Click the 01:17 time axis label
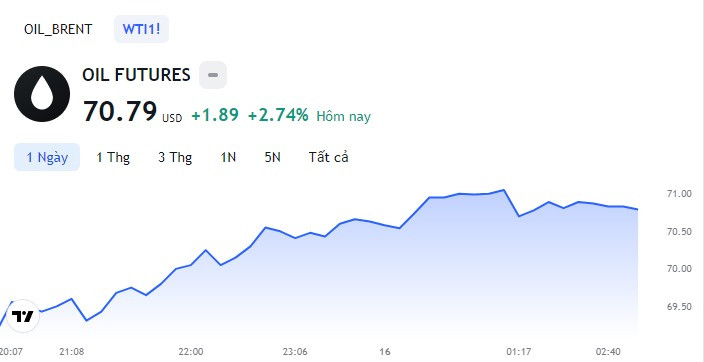Image resolution: width=704 pixels, height=362 pixels. pos(519,352)
